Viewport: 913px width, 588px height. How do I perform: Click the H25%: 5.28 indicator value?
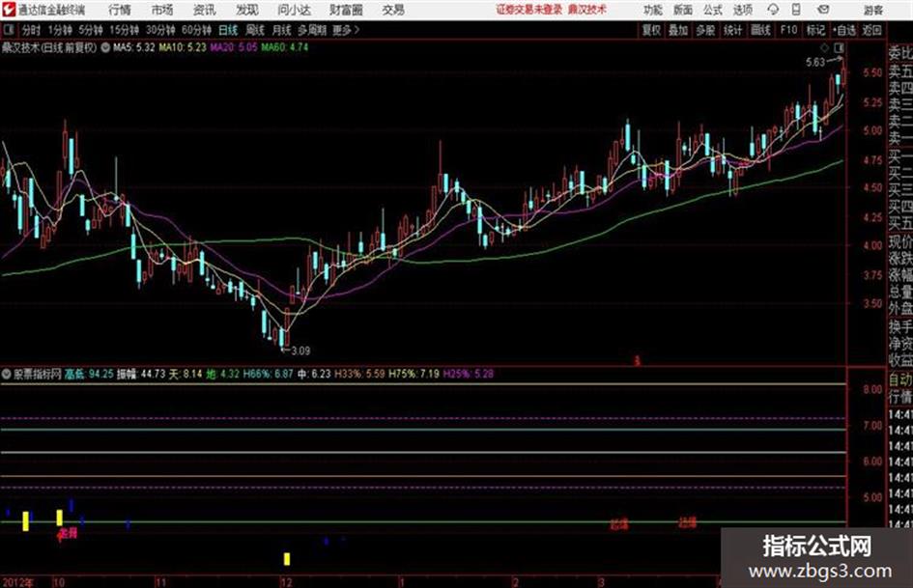pos(469,374)
